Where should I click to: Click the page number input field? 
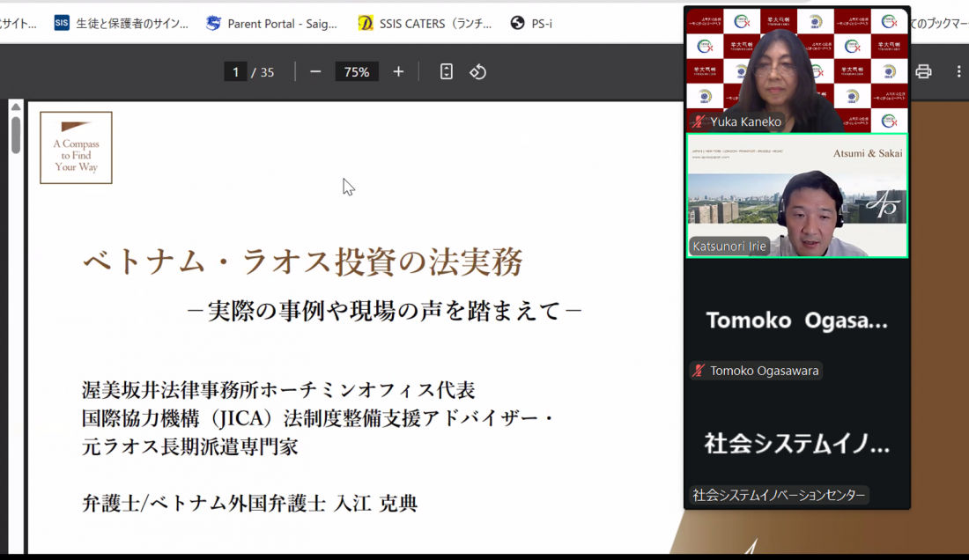pyautogui.click(x=235, y=72)
